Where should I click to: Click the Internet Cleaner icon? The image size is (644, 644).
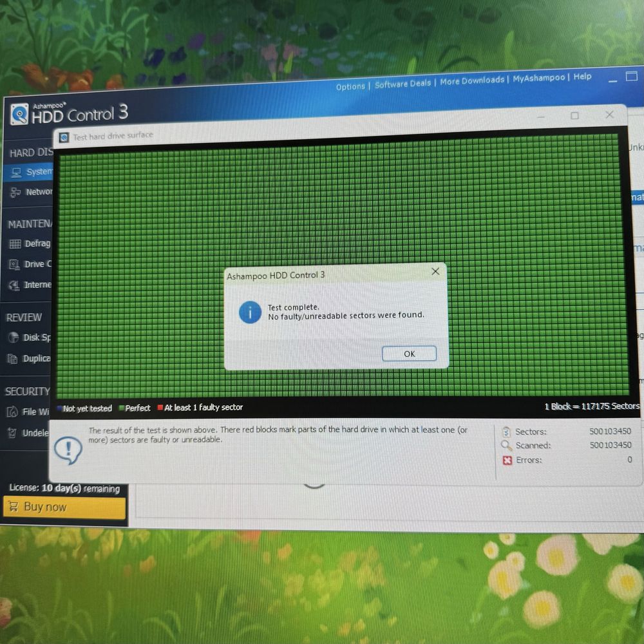(14, 285)
